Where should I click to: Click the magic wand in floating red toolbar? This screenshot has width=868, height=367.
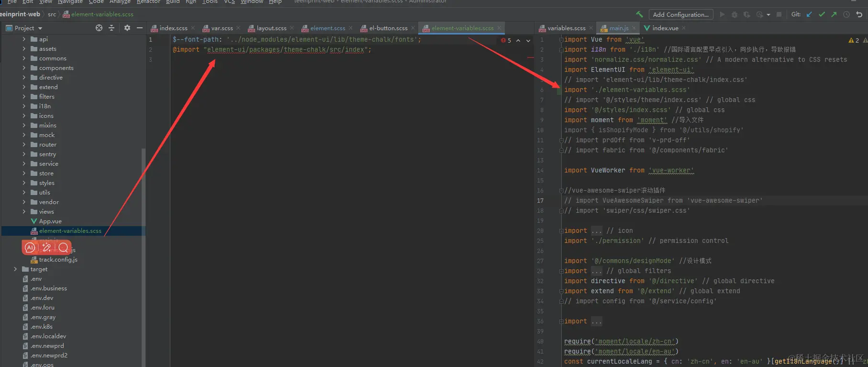tap(46, 248)
